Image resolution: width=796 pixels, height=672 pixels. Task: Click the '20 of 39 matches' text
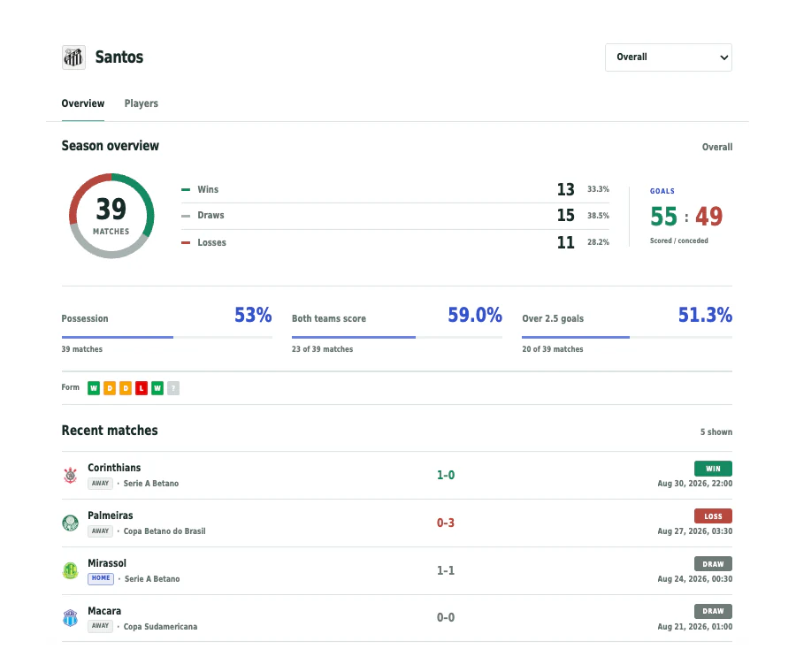tap(552, 349)
